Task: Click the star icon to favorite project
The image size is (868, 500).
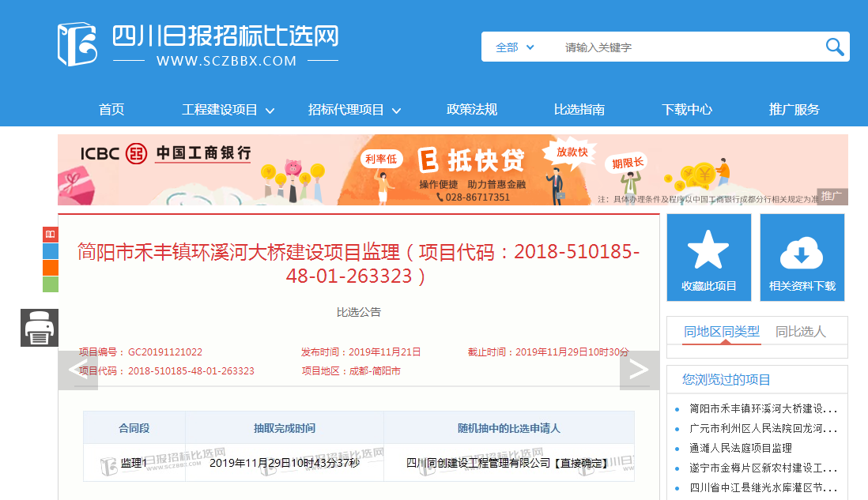Action: tap(708, 250)
